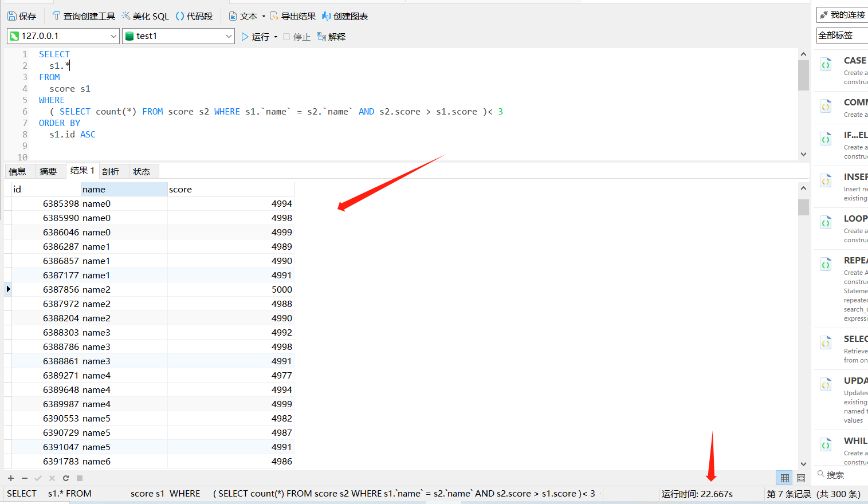Delete record using the minus icon
The width and height of the screenshot is (868, 504).
pyautogui.click(x=25, y=478)
